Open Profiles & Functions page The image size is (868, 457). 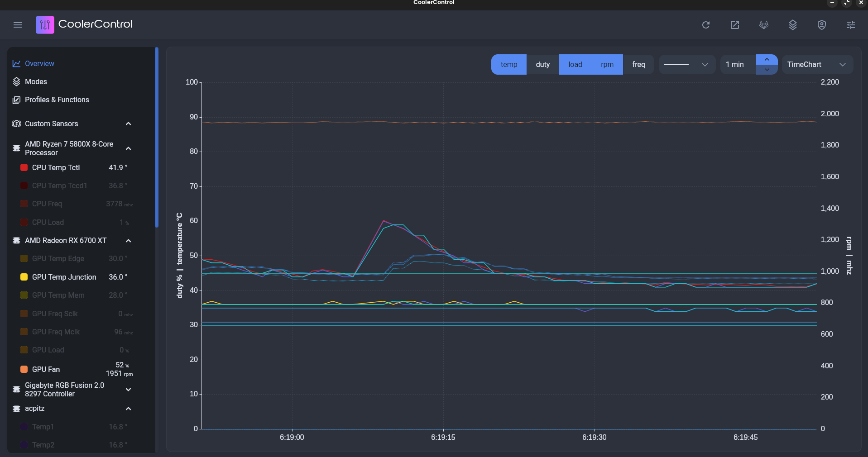point(57,100)
